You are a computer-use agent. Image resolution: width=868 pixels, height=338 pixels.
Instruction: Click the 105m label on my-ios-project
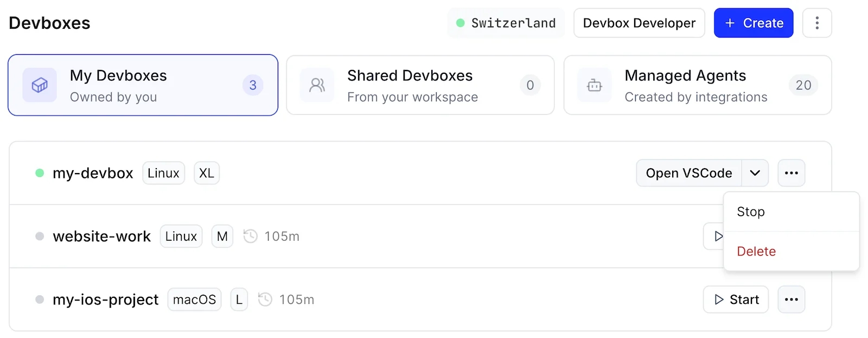pos(297,299)
